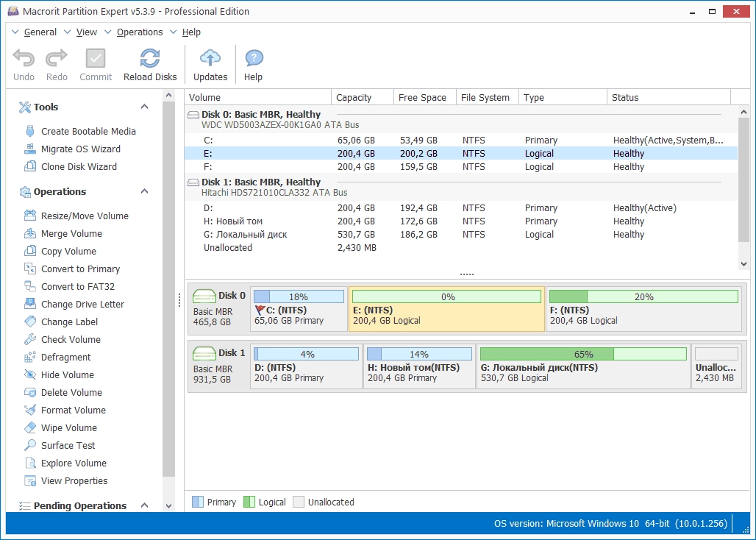Viewport: 756px width, 540px height.
Task: Sort by the Status column header
Action: click(x=669, y=97)
